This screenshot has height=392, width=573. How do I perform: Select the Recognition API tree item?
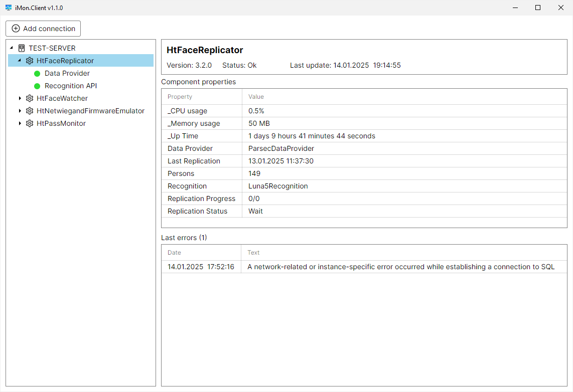click(71, 86)
